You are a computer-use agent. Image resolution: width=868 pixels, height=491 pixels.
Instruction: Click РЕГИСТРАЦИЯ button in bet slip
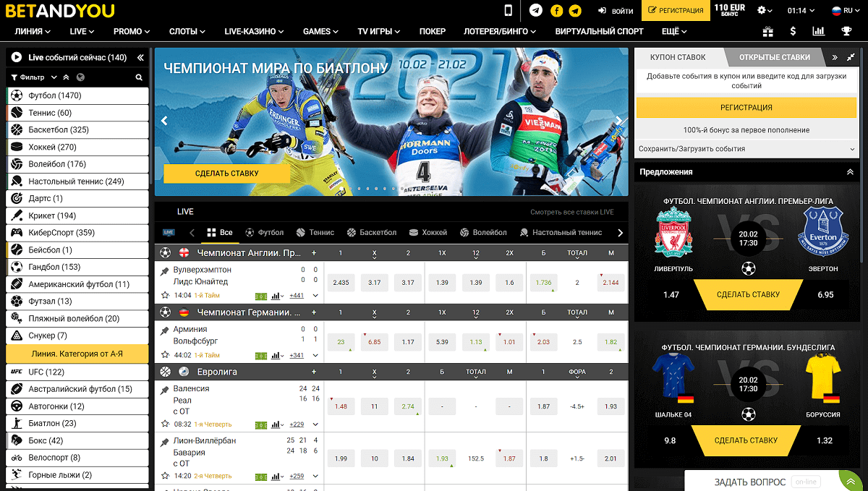746,108
